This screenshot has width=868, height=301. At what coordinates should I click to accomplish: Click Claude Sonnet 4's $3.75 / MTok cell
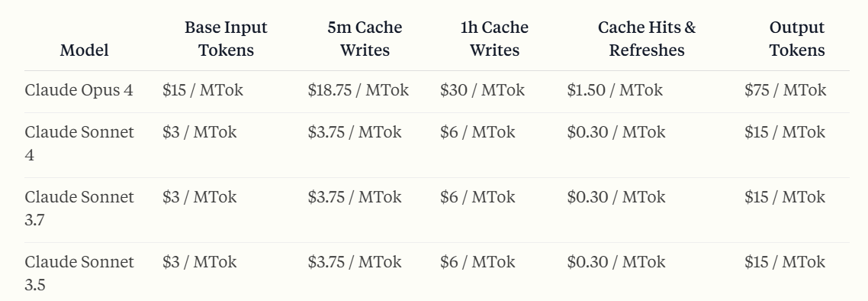pos(355,132)
